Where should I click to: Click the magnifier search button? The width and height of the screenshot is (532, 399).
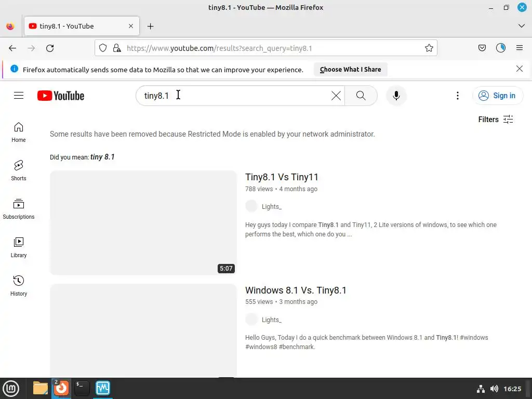[361, 96]
